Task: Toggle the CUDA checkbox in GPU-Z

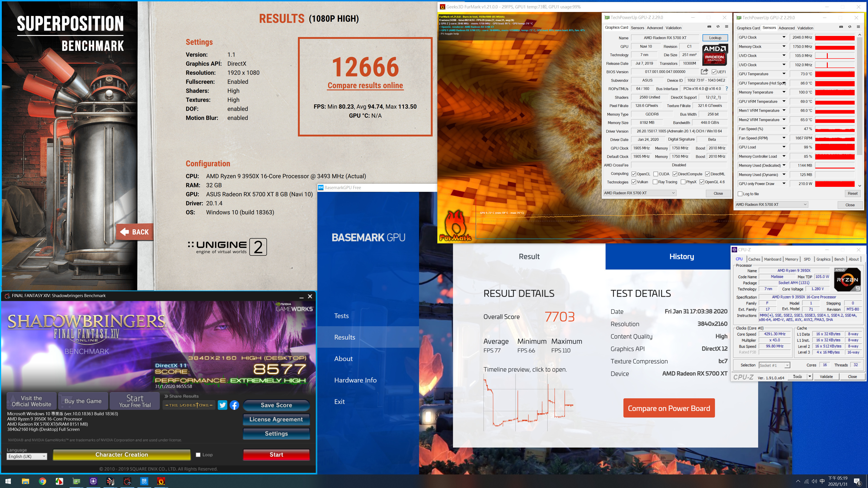Action: click(656, 174)
